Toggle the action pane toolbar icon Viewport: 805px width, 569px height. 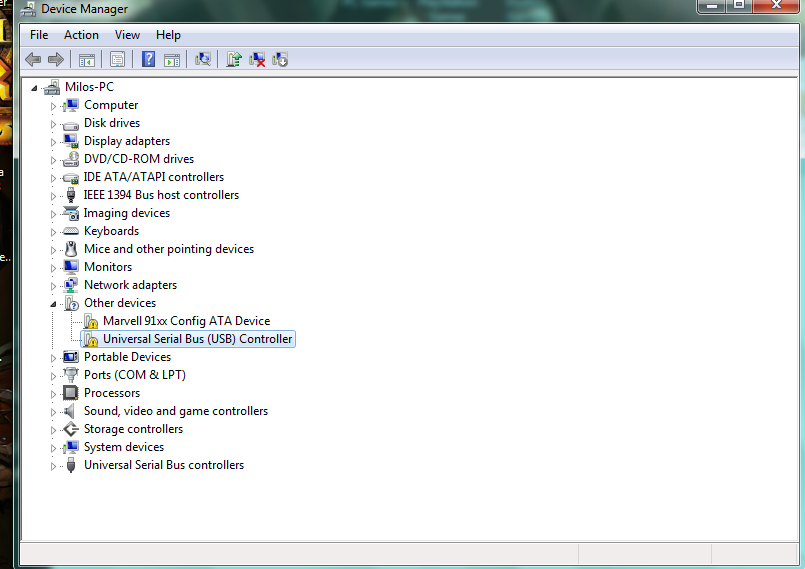[x=172, y=60]
